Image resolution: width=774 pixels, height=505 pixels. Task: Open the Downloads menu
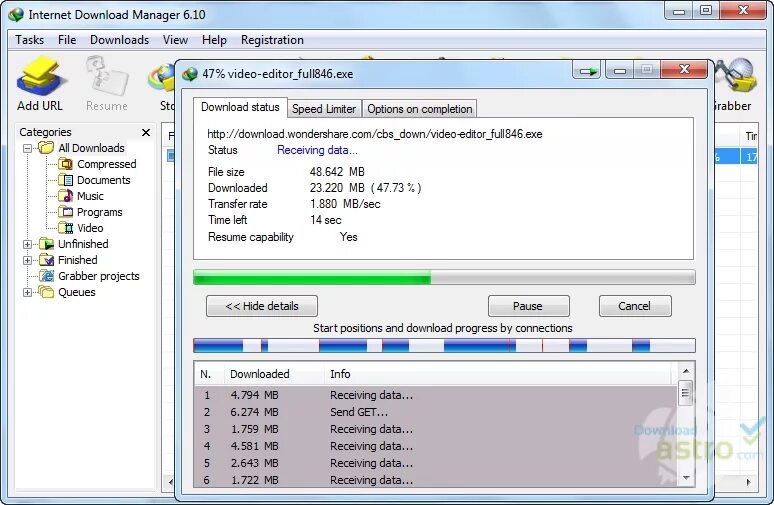point(119,40)
